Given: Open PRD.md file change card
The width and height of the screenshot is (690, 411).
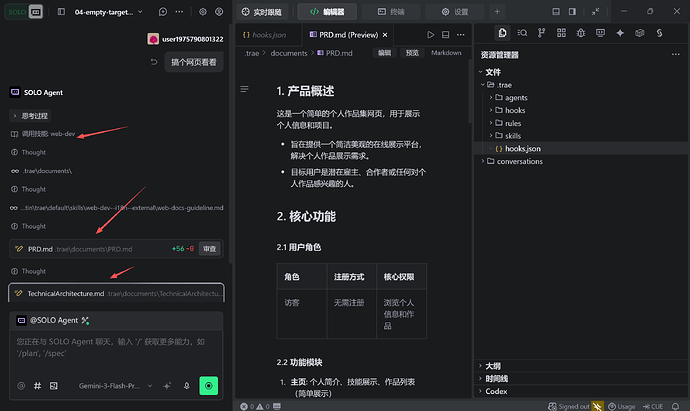Looking at the screenshot, I should pyautogui.click(x=116, y=249).
